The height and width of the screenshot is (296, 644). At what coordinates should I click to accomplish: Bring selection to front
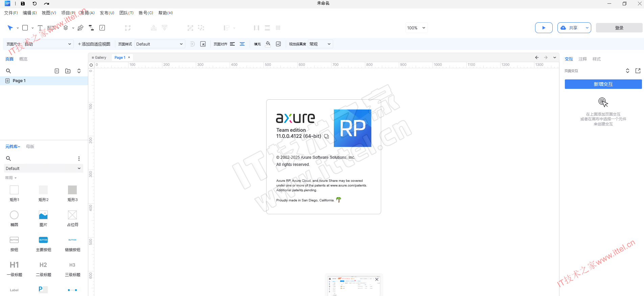coord(154,28)
